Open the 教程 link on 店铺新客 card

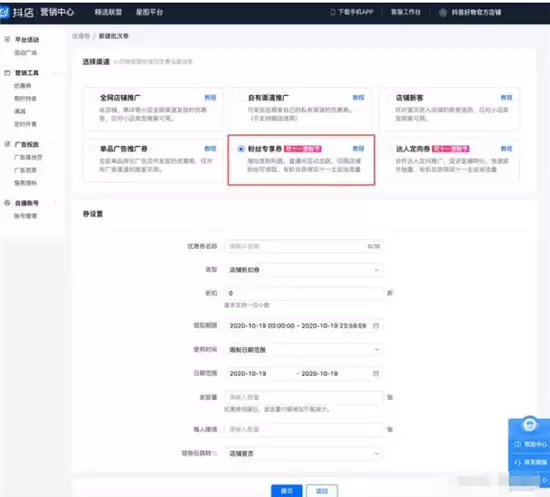point(507,98)
